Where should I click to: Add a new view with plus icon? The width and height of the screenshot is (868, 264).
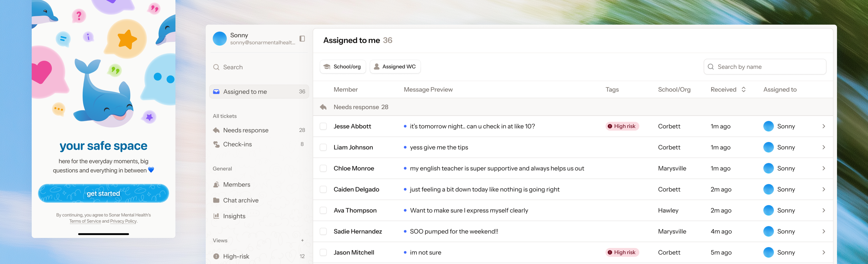[302, 241]
